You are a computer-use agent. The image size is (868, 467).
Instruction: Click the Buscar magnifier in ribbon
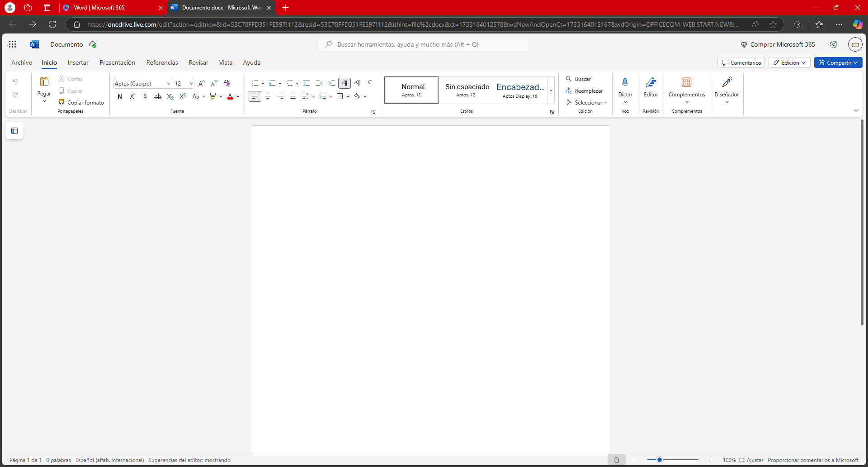pos(569,79)
